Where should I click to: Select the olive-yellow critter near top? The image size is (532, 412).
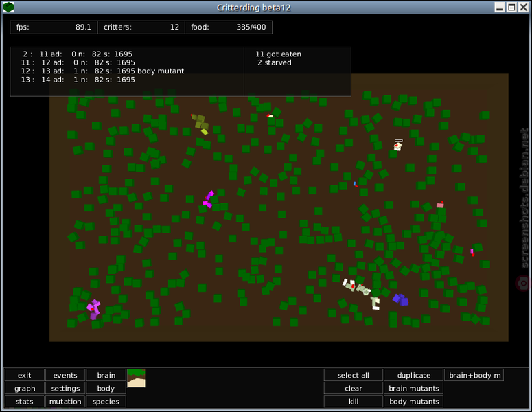tap(200, 124)
